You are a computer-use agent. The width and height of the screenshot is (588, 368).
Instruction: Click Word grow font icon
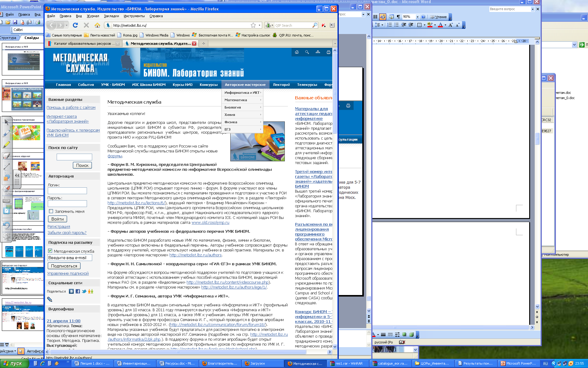(450, 25)
